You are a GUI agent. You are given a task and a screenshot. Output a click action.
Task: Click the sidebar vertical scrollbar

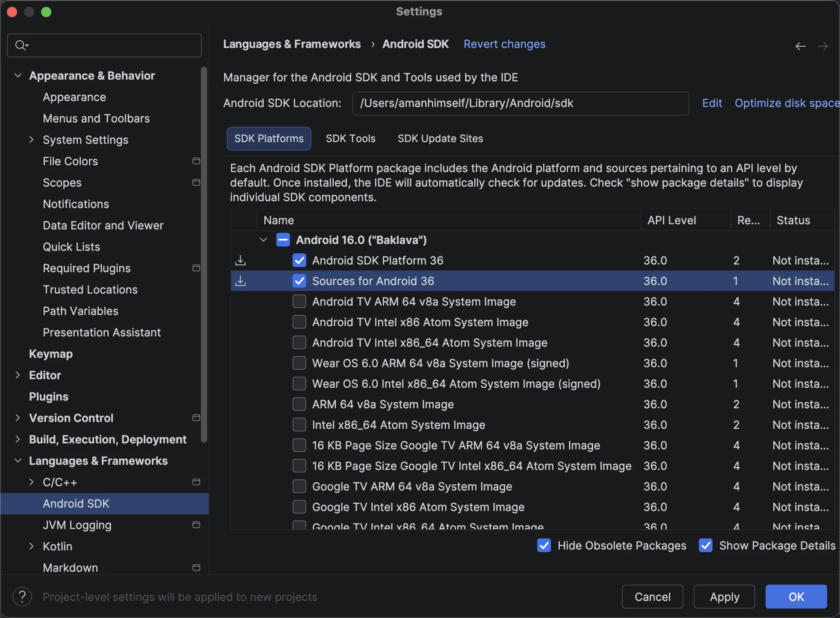coord(204,255)
